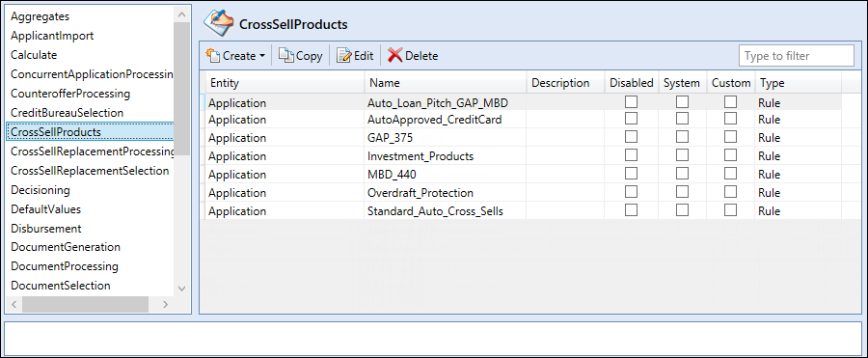Select Decisioning in the category list

(41, 190)
